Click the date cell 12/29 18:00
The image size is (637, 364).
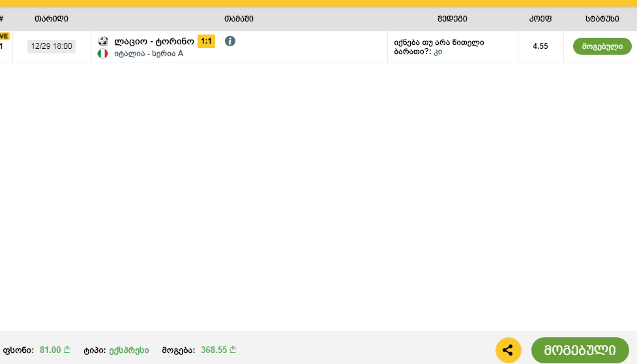(x=52, y=46)
